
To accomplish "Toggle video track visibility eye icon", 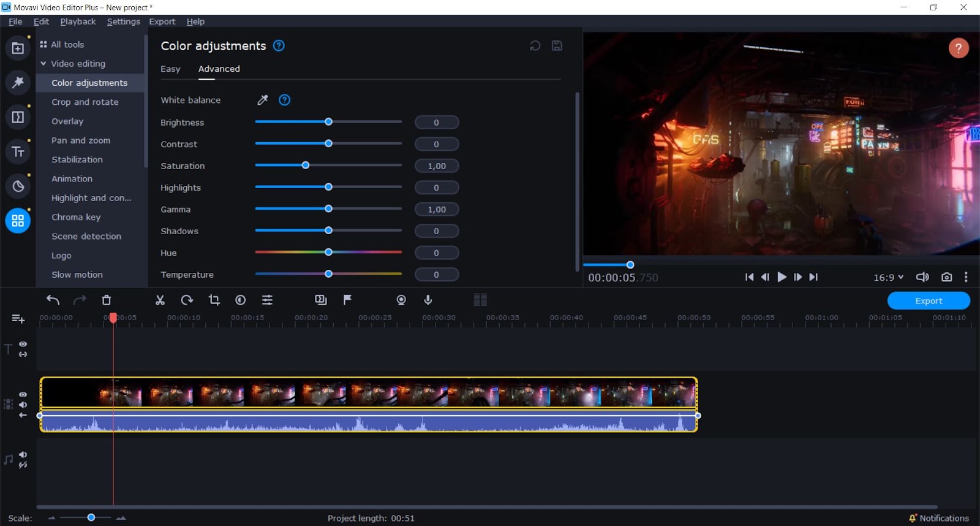I will coord(23,395).
